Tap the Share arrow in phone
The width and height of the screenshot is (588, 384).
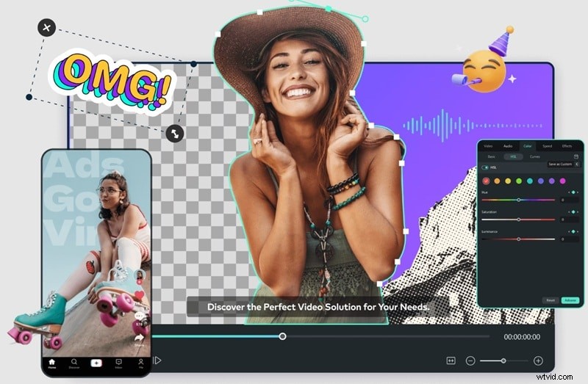pos(139,338)
